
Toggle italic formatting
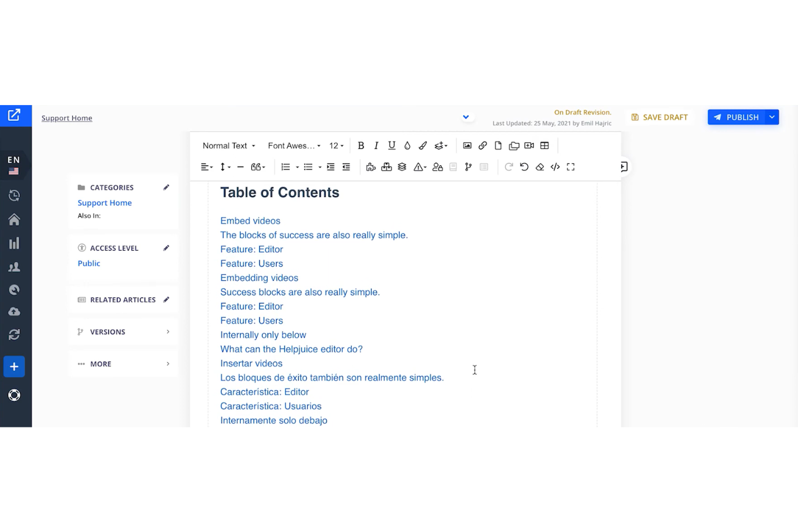(x=376, y=145)
